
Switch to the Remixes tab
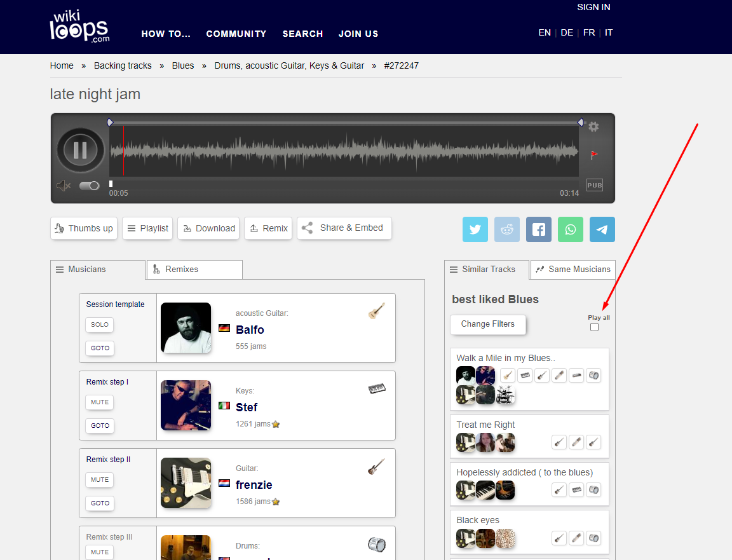point(194,270)
